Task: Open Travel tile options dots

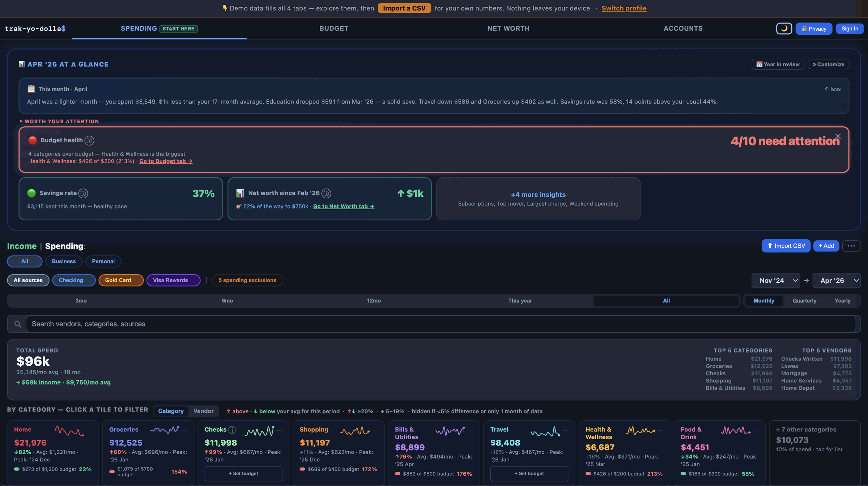Action: pos(565,430)
